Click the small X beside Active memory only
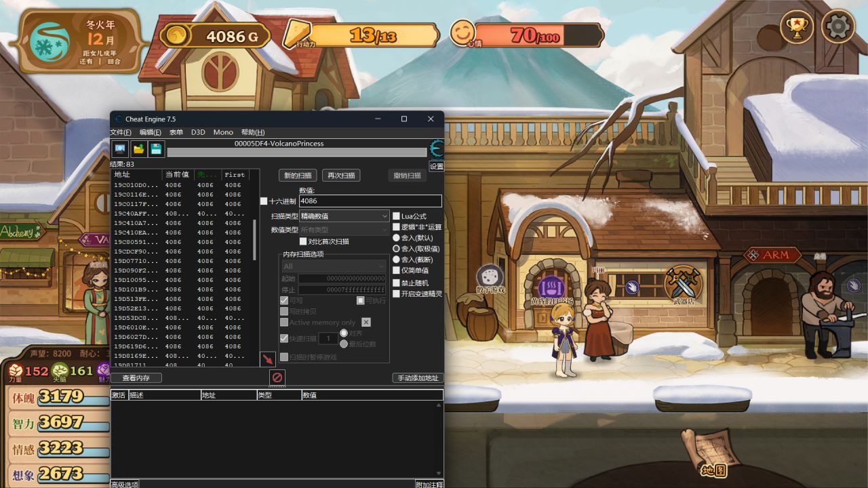This screenshot has height=488, width=868. click(x=366, y=322)
